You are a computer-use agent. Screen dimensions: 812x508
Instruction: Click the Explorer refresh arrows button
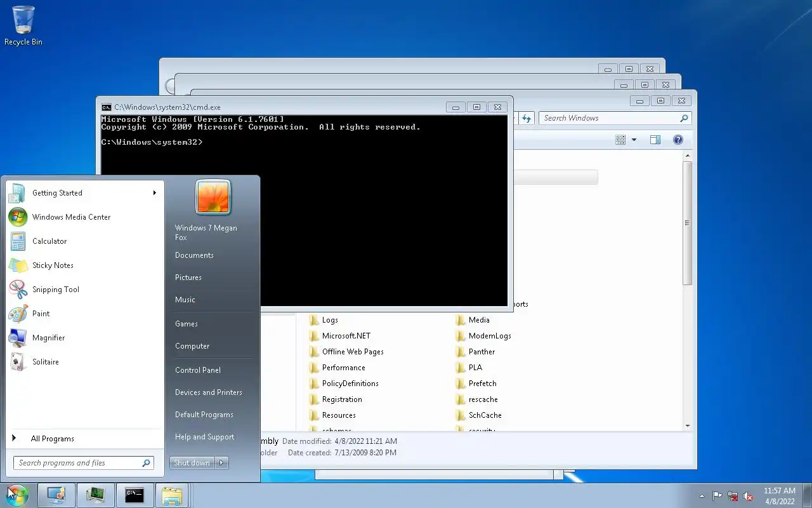coord(527,118)
